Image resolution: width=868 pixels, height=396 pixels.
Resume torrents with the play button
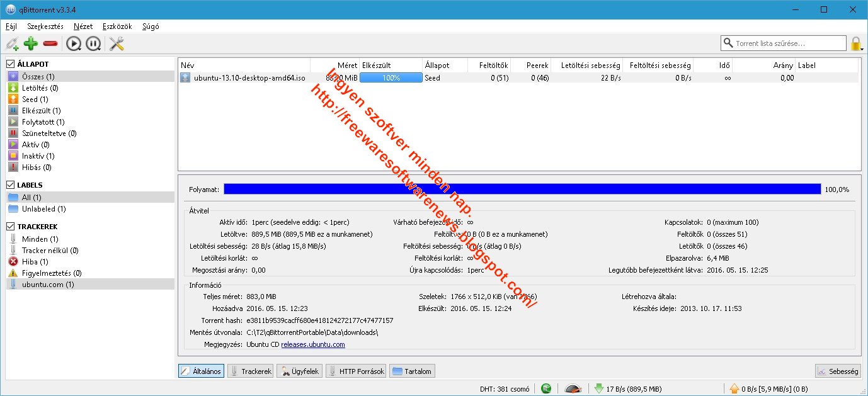click(72, 43)
